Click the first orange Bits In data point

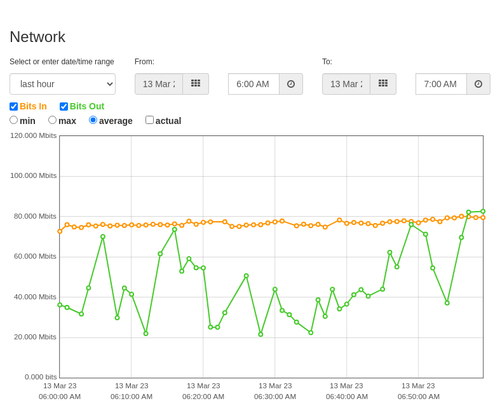(60, 231)
